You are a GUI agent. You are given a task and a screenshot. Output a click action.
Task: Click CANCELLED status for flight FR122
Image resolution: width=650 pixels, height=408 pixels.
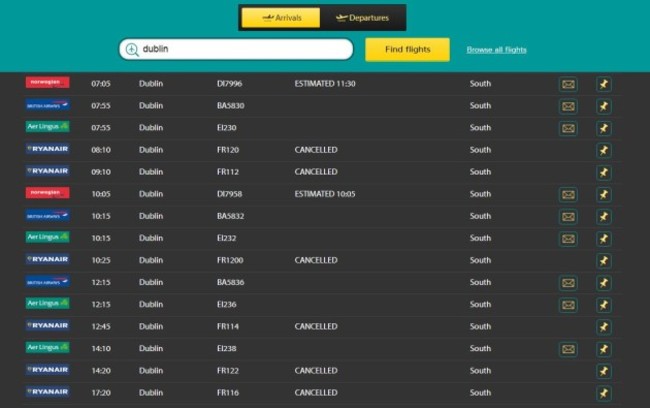coord(316,371)
